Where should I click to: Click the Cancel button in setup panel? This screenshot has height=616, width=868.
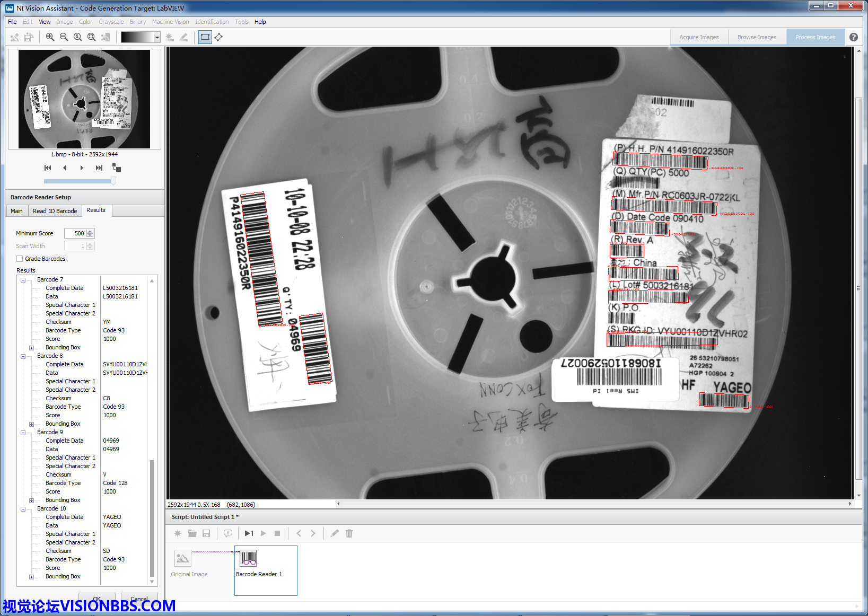139,599
